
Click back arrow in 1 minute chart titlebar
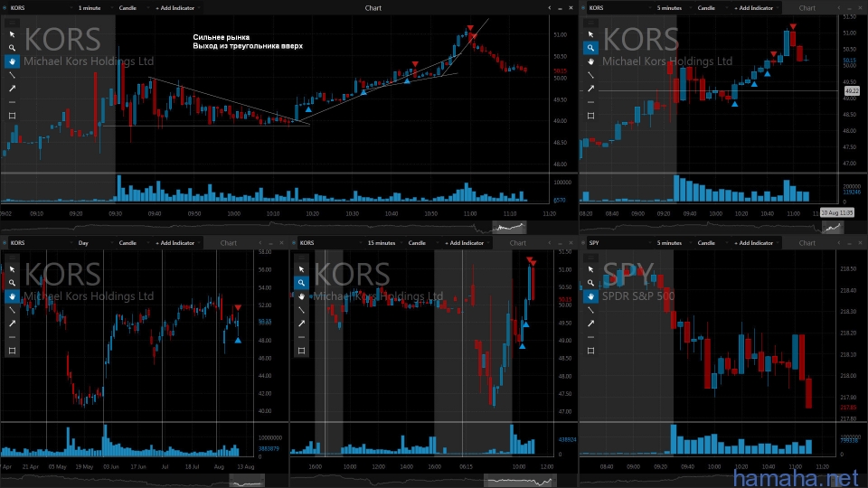coord(549,8)
